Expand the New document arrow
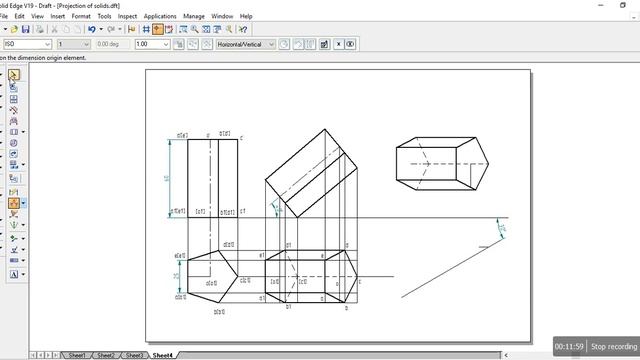The height and width of the screenshot is (360, 640). click(5, 29)
